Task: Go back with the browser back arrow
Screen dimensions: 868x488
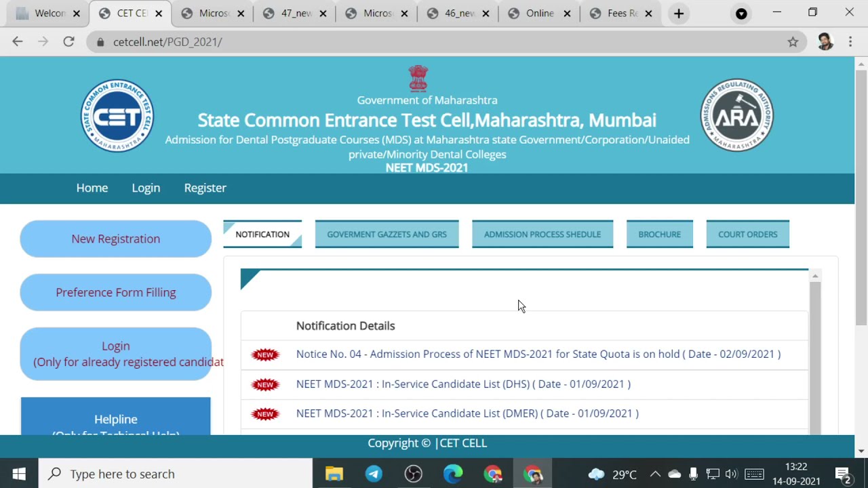Action: pos(18,42)
